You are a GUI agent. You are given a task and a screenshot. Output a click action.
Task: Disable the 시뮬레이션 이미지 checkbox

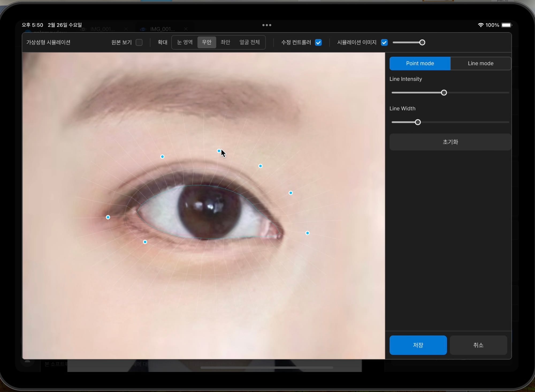384,43
